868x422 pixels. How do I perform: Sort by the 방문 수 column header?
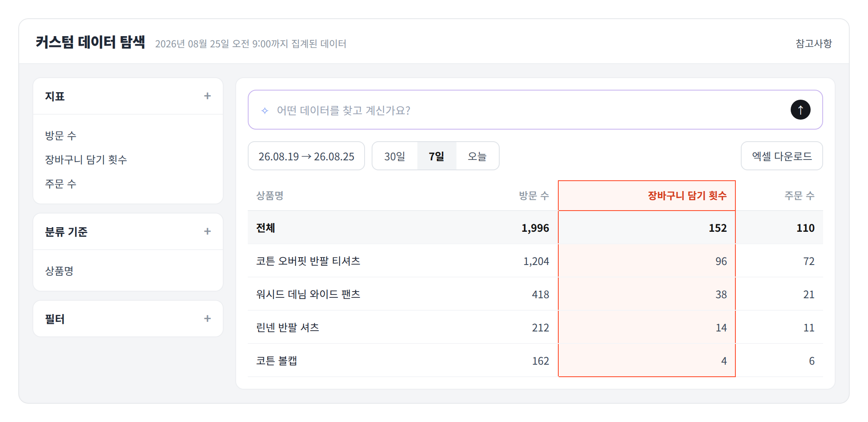pos(534,195)
